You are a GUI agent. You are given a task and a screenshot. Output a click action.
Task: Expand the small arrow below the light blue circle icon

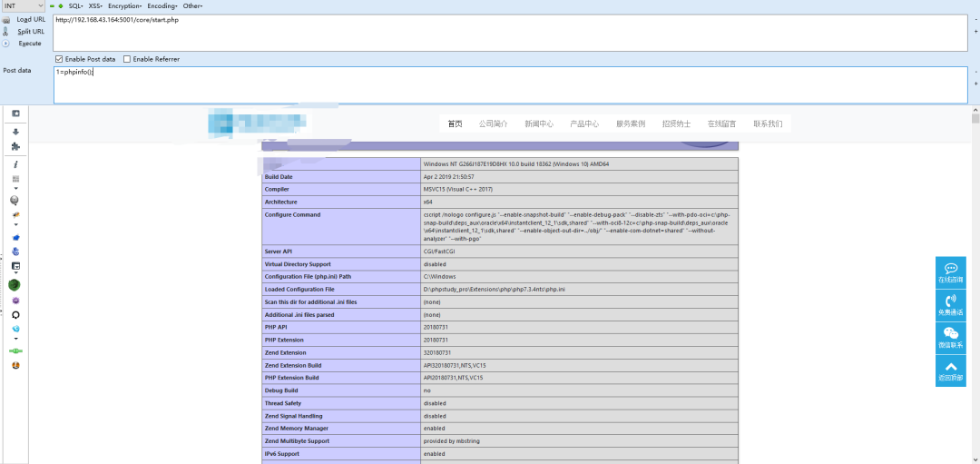15,339
